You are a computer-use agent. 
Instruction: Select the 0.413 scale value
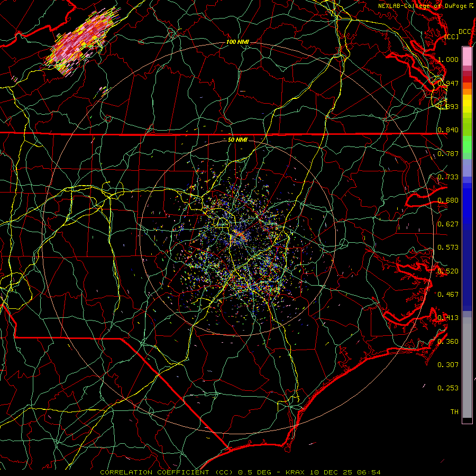448,318
